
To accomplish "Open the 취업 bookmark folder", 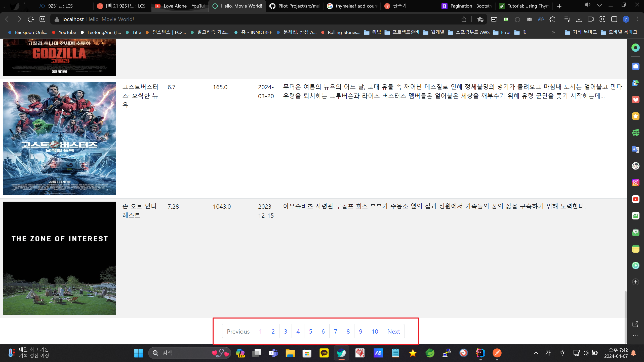I will pos(373,32).
